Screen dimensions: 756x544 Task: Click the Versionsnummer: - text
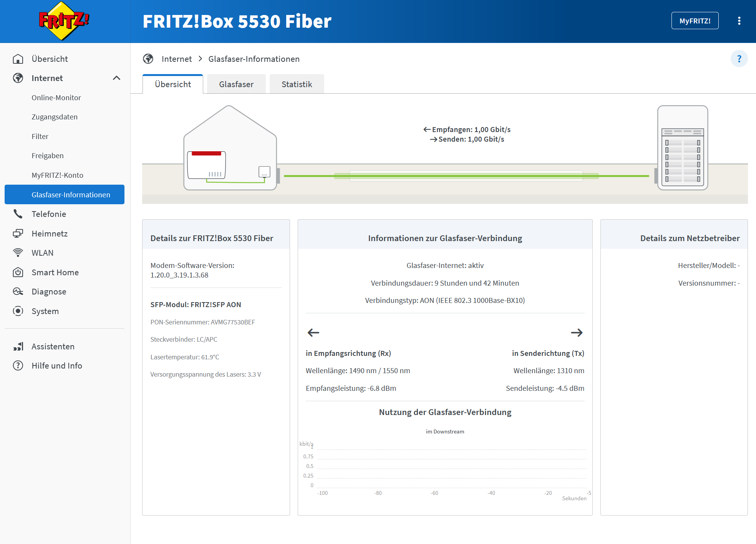coord(709,283)
